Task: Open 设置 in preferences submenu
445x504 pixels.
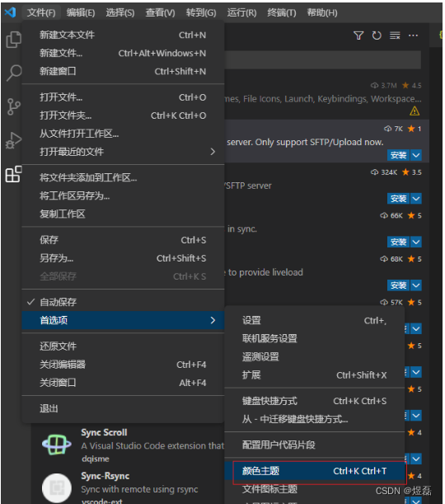Action: 314,320
